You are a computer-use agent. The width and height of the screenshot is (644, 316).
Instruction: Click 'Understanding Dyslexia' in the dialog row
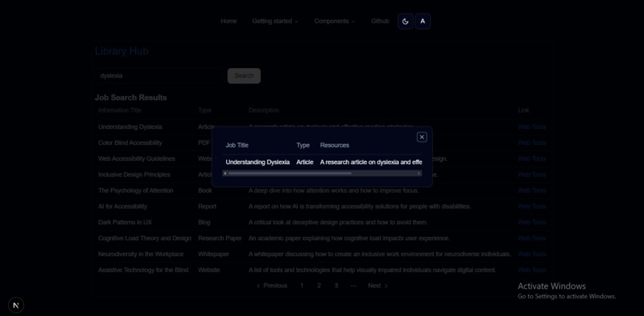tap(257, 162)
